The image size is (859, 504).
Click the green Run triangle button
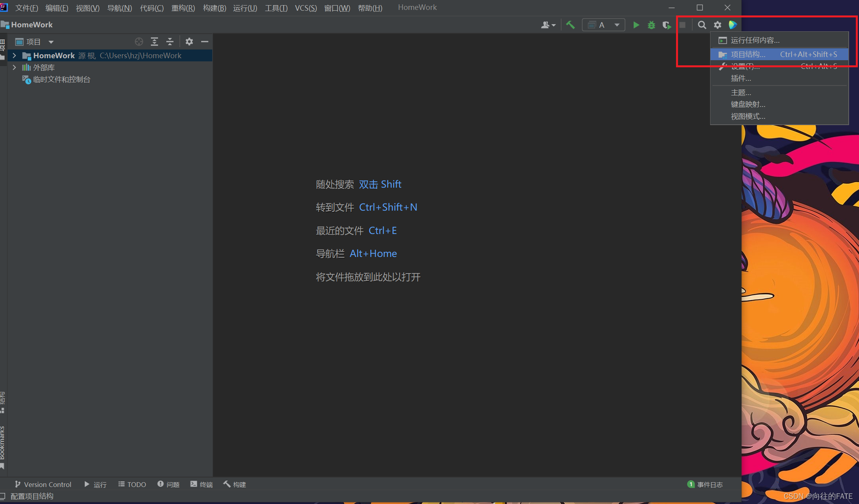pos(636,25)
